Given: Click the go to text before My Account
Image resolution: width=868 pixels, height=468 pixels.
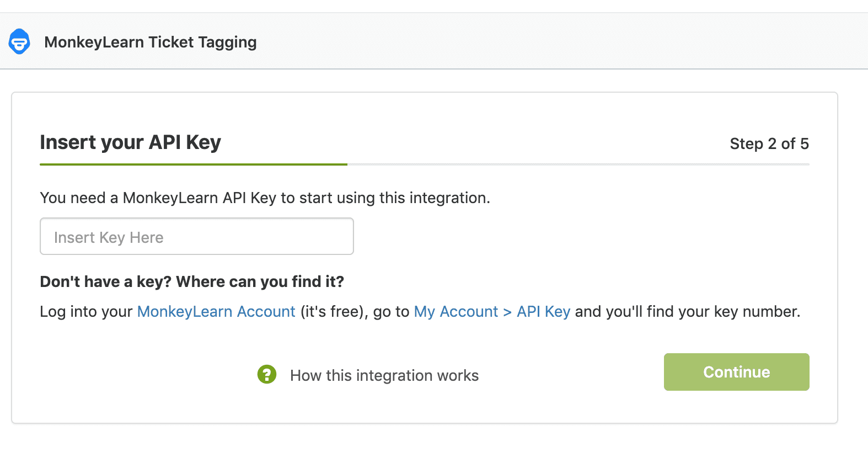Looking at the screenshot, I should pyautogui.click(x=391, y=312).
